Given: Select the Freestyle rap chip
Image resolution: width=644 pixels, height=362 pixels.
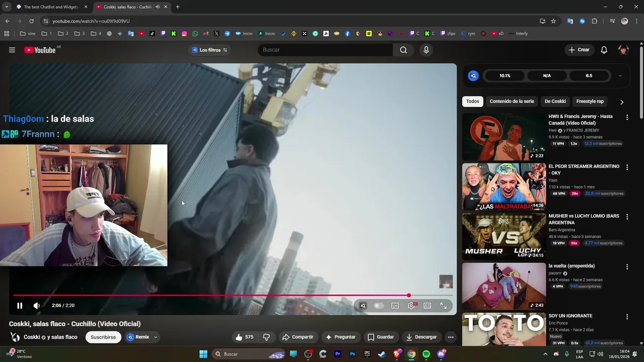Looking at the screenshot, I should 590,101.
